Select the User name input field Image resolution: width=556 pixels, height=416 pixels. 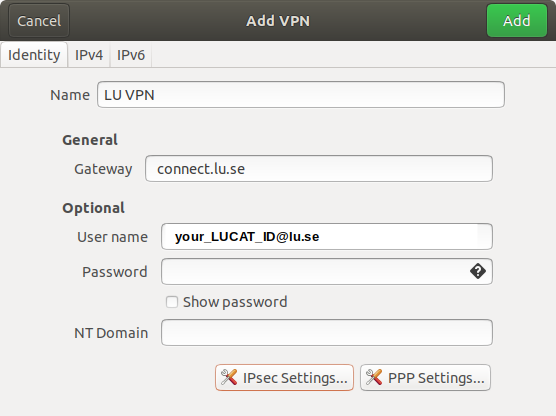coord(327,237)
